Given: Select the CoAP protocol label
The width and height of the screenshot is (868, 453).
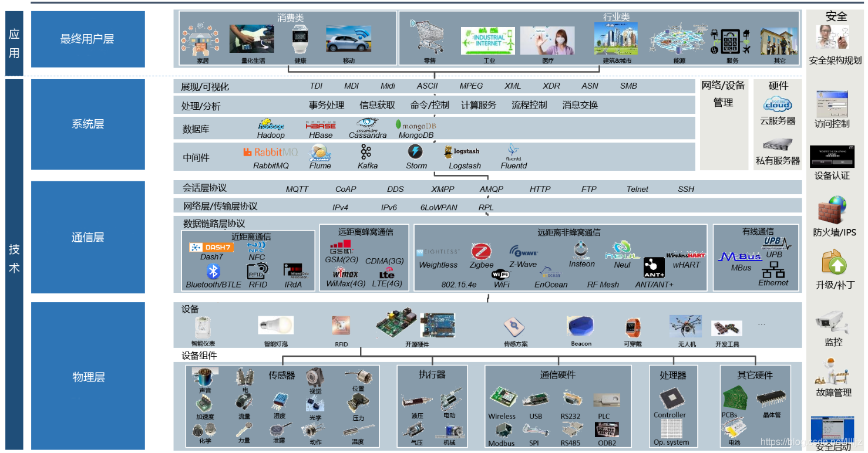Looking at the screenshot, I should 345,189.
